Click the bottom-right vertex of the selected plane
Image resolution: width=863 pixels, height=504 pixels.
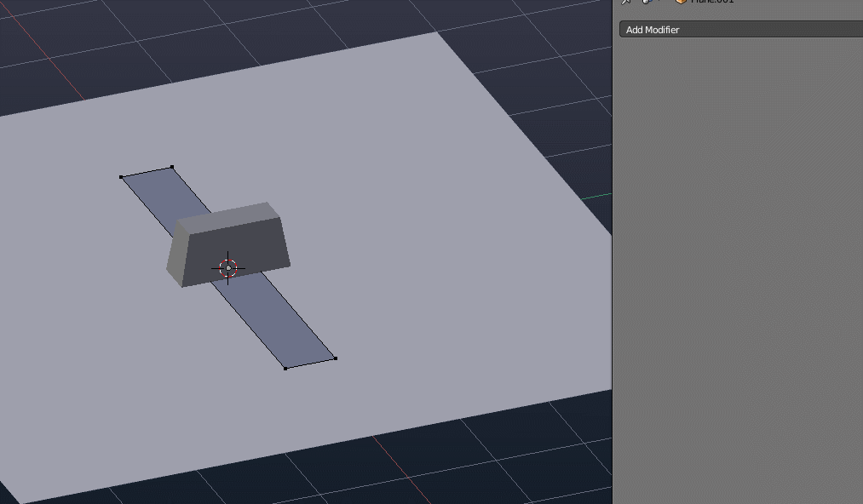pos(335,358)
